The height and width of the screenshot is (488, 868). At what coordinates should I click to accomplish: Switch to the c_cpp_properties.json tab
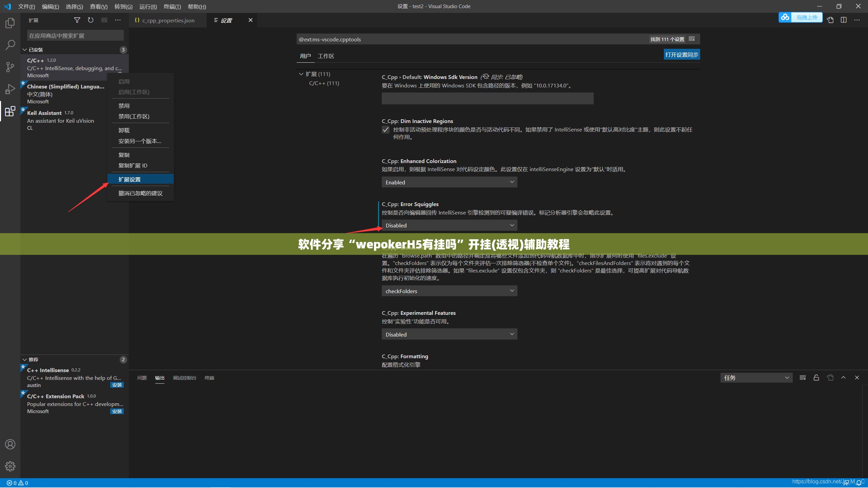coord(168,20)
